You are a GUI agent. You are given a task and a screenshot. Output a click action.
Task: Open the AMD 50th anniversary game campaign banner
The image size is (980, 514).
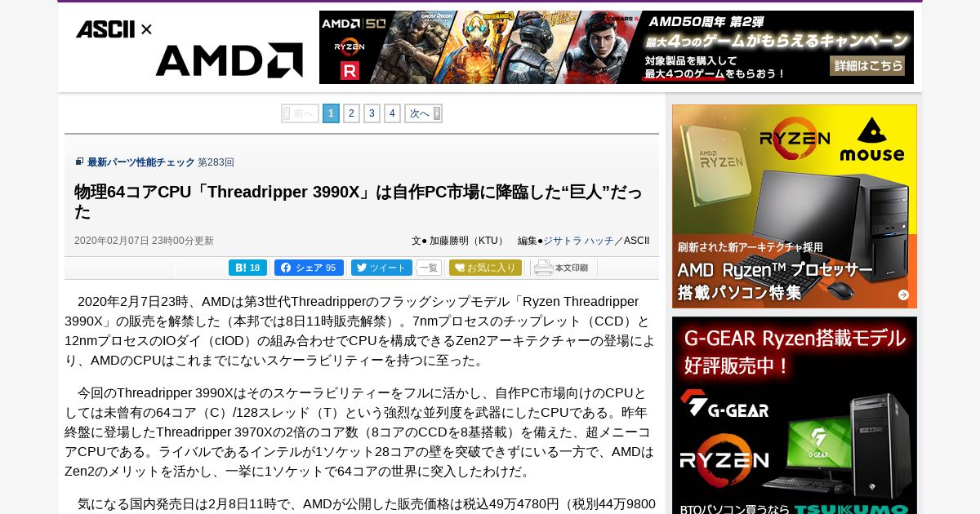(617, 47)
